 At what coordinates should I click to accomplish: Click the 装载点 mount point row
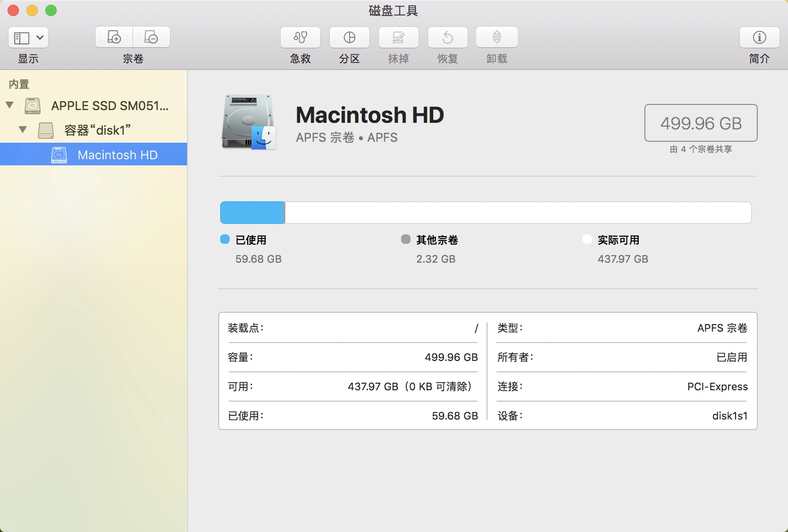click(x=353, y=328)
